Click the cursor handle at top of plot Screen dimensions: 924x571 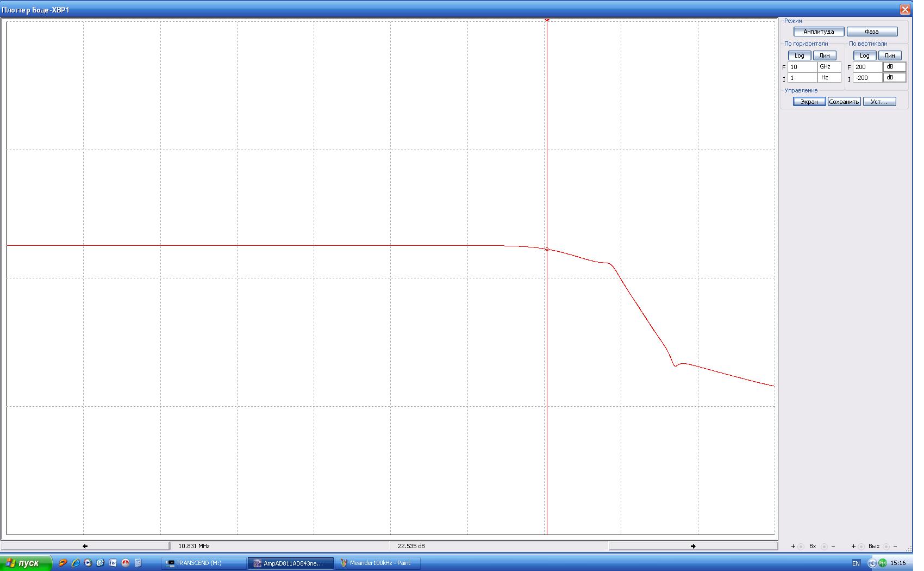click(547, 20)
